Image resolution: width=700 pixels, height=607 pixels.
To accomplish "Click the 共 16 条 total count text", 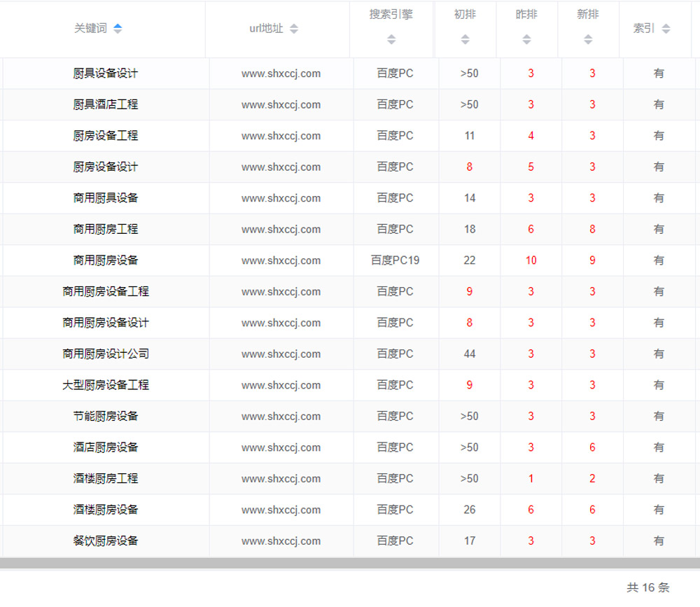I will click(647, 587).
